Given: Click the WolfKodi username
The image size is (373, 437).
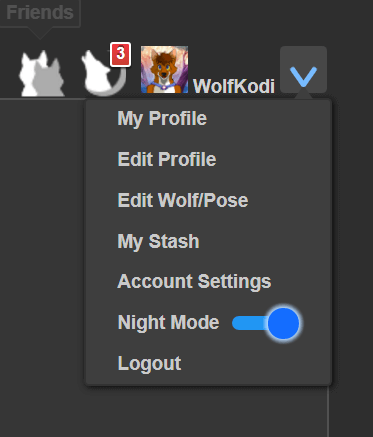Looking at the screenshot, I should [x=234, y=86].
